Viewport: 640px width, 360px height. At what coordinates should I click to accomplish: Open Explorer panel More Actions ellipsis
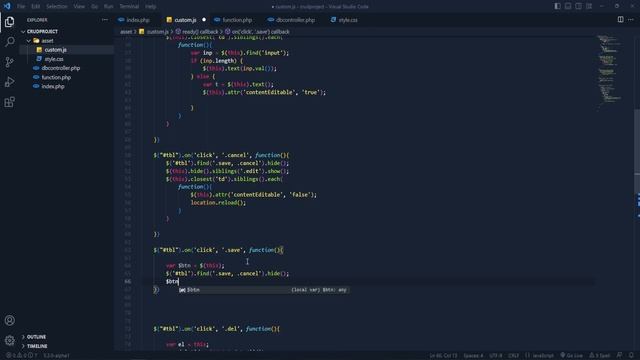(105, 20)
